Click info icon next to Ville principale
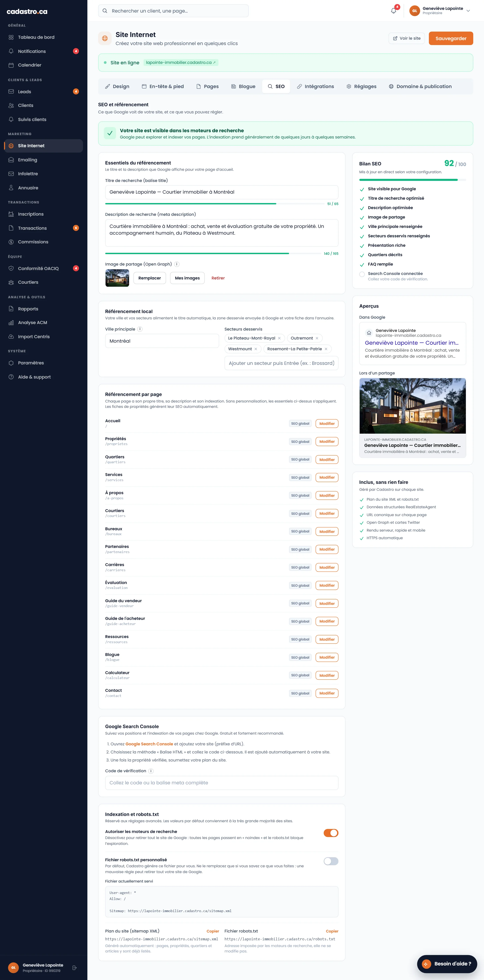The width and height of the screenshot is (484, 980). (x=140, y=329)
